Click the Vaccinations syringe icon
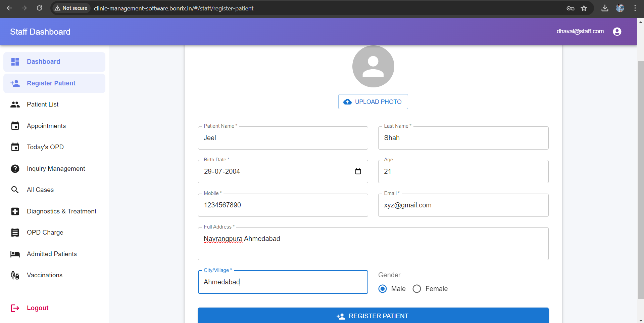Viewport: 644px width, 323px height. click(15, 275)
